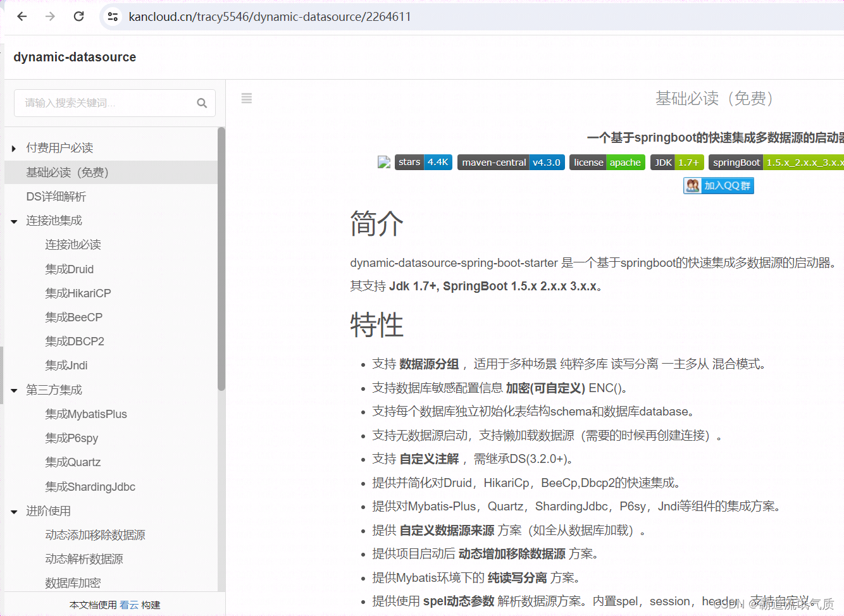Go forward in browser history
This screenshot has height=616, width=844.
click(x=51, y=16)
